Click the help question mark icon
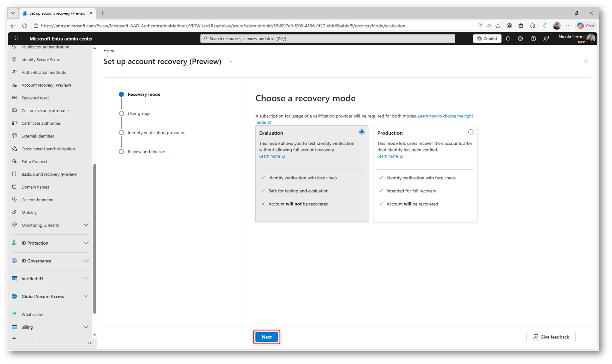Image resolution: width=612 pixels, height=364 pixels. [533, 38]
